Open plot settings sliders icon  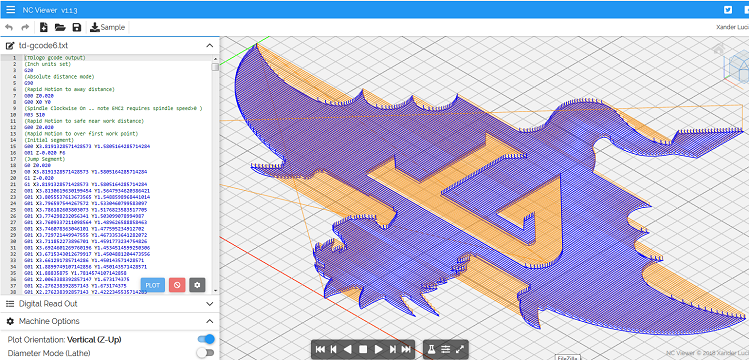[x=446, y=349]
